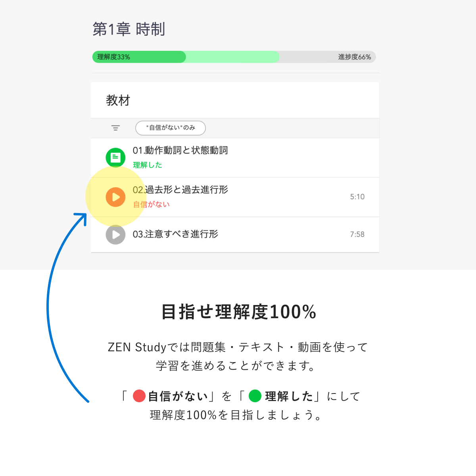Select lesson 02.過去形と過去進行形 title
This screenshot has height=476, width=476.
coord(180,190)
